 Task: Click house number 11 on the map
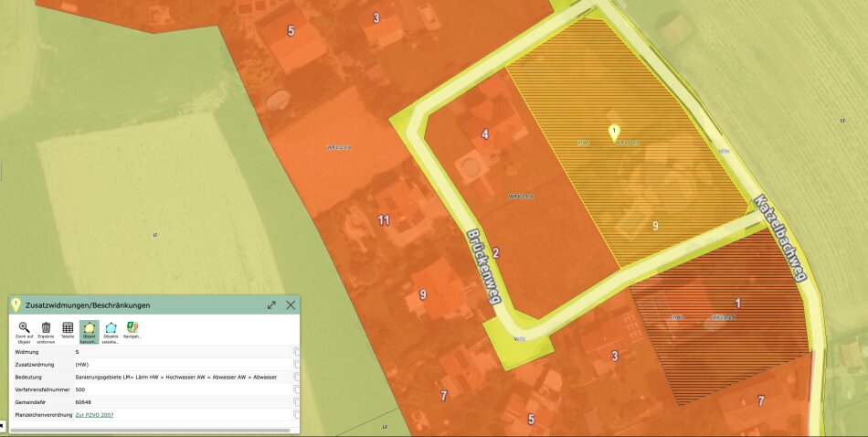click(x=384, y=220)
